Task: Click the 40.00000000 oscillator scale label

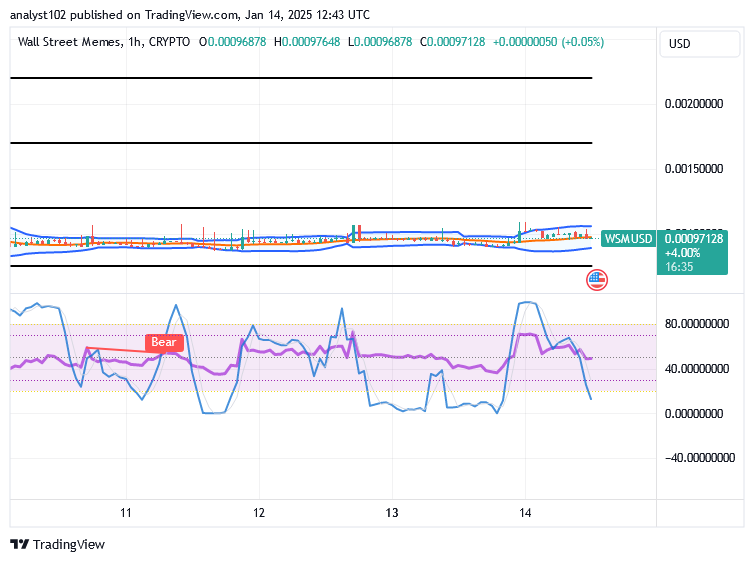Action: coord(697,369)
